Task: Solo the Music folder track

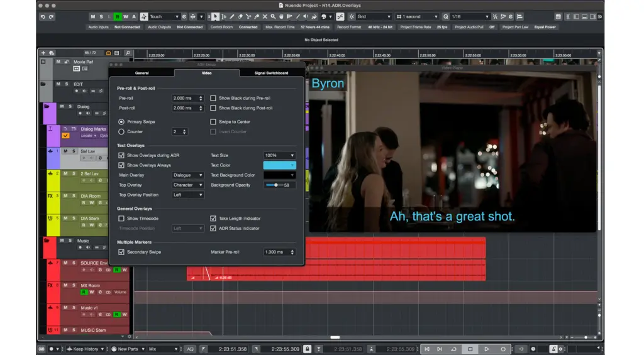Action: coord(70,241)
